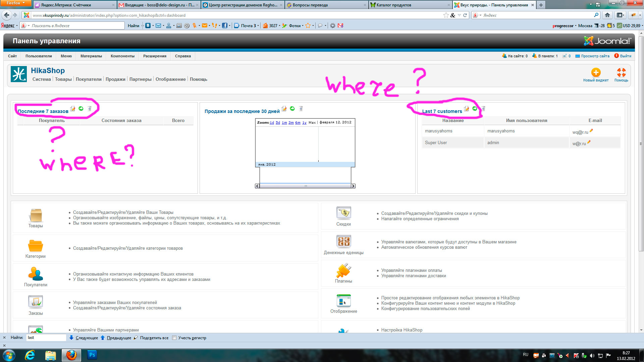Screen dimensions: 644x362
Task: Click the Просмотр сайта link
Action: pos(595,56)
